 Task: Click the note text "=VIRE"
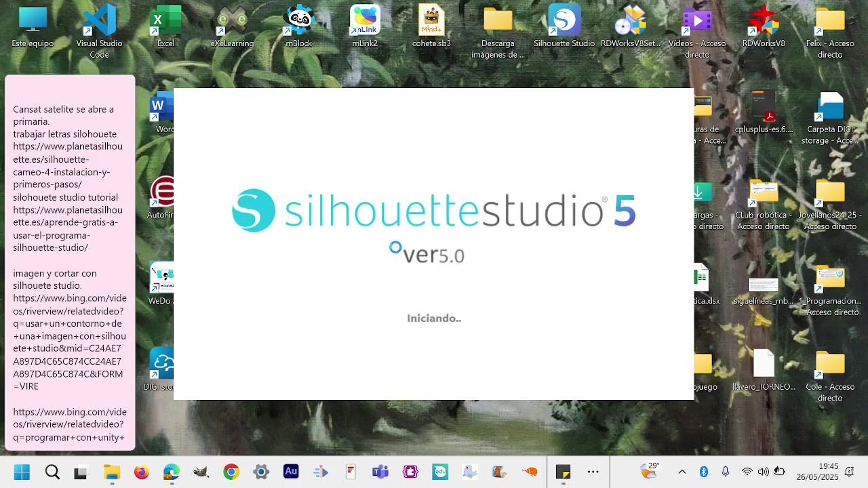click(26, 386)
